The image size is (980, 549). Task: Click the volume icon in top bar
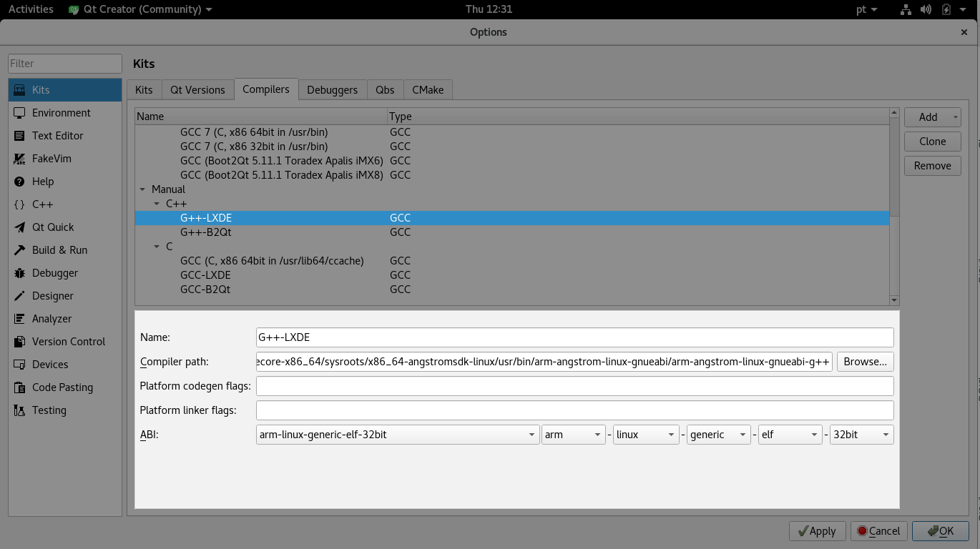[926, 9]
